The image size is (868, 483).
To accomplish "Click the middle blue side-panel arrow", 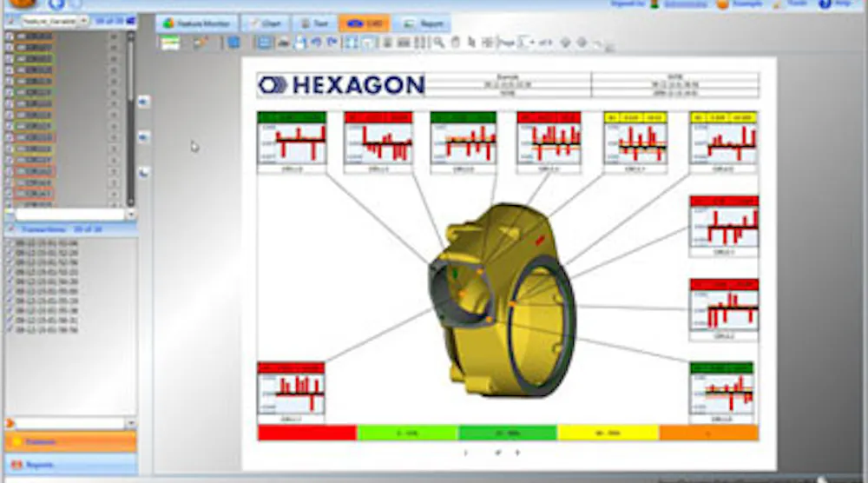I will [x=143, y=136].
